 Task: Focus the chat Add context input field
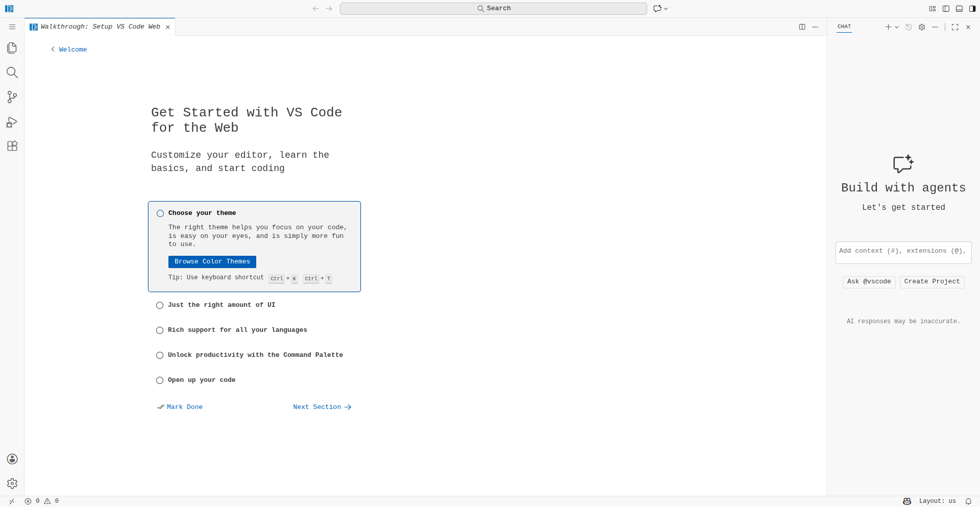(902, 251)
